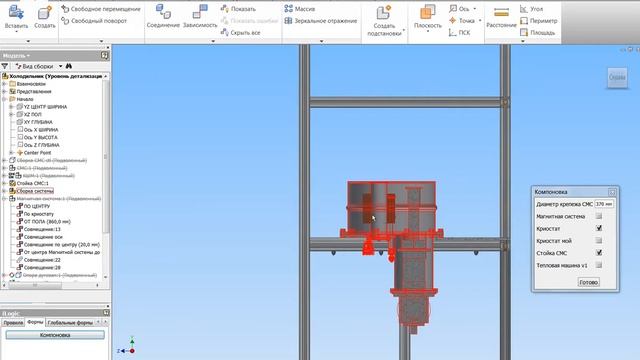
Task: Select Совмещение:22 constraint
Action: pyautogui.click(x=38, y=260)
